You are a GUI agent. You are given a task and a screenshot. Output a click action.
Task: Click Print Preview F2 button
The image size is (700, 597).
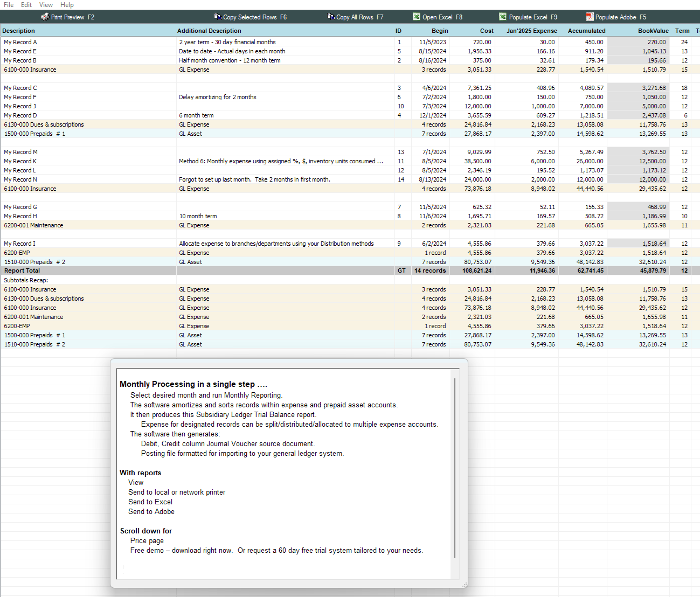click(68, 17)
